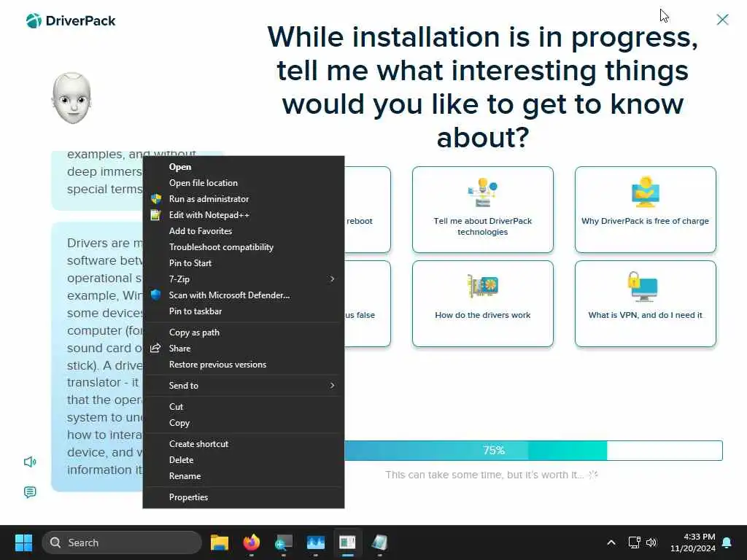Click the Notepad++ icon in context menu
The height and width of the screenshot is (560, 747).
click(x=155, y=215)
